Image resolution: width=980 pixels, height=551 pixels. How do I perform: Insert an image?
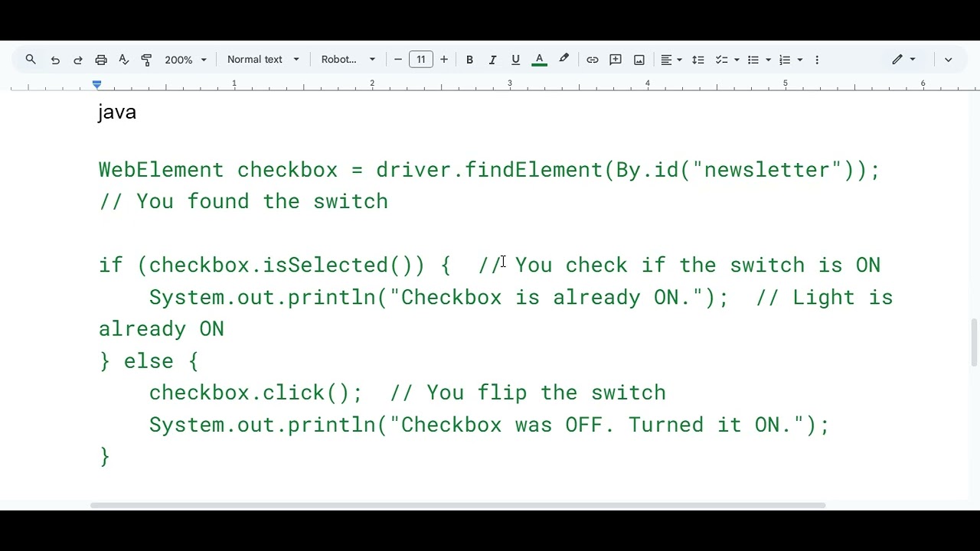(639, 60)
